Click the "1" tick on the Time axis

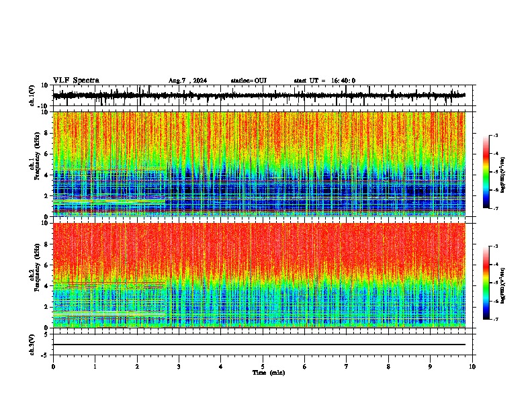pos(95,367)
